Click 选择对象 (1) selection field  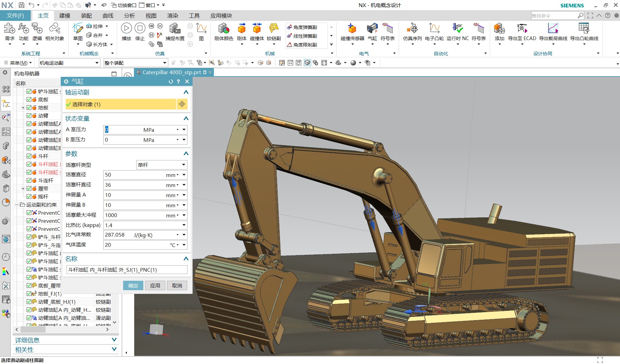click(121, 104)
